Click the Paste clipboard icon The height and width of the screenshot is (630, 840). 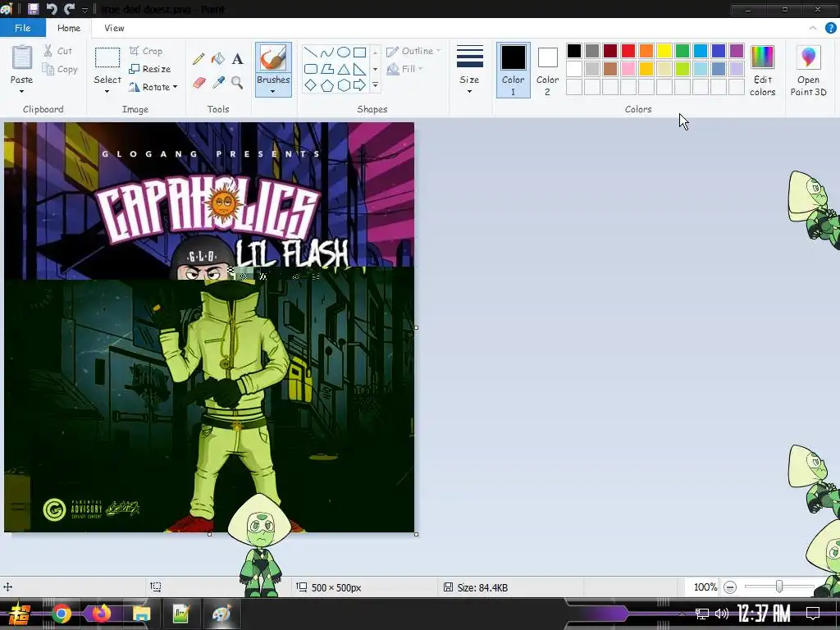pos(21,57)
